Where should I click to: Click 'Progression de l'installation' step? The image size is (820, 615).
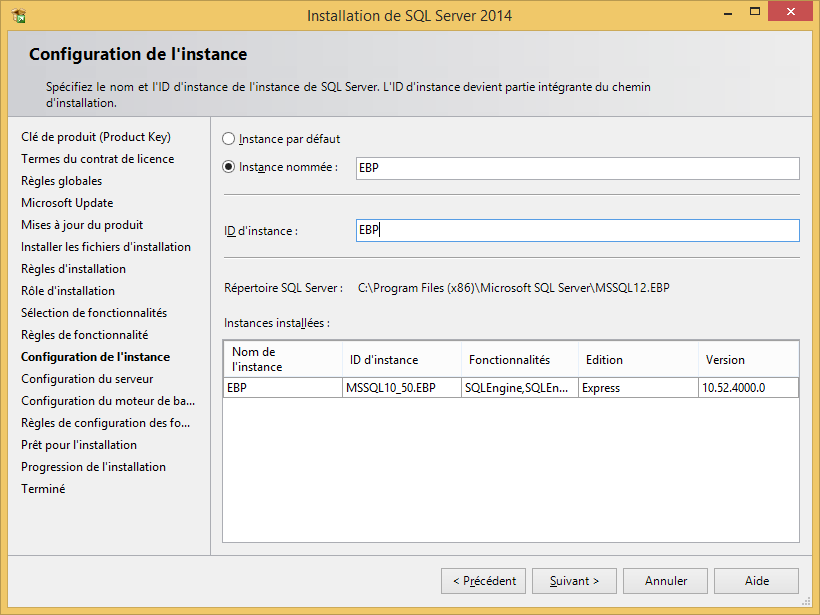[x=93, y=466]
